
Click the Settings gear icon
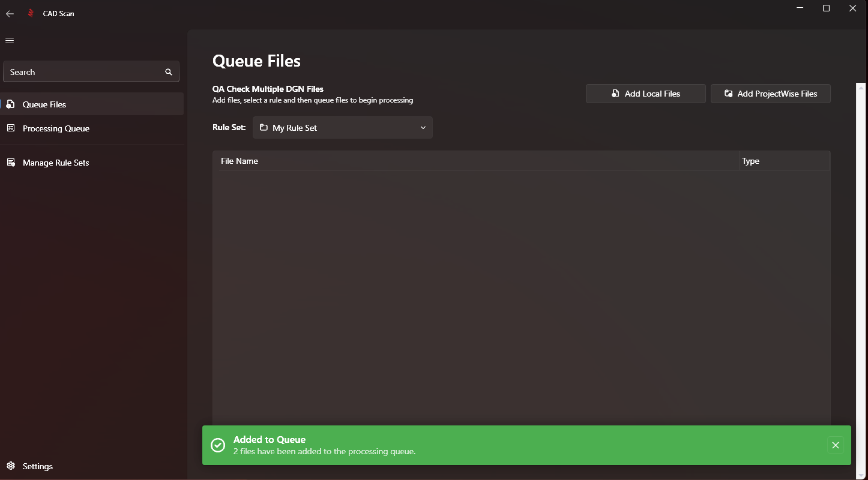coord(10,466)
